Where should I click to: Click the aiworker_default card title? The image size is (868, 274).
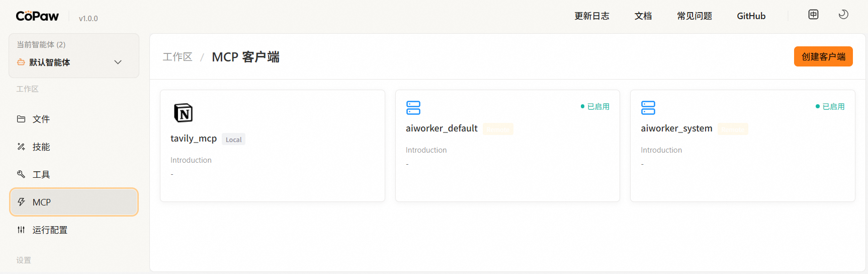[x=442, y=128]
